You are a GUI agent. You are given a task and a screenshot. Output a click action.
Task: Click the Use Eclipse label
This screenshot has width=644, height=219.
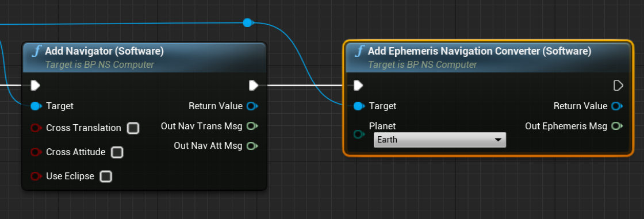70,176
